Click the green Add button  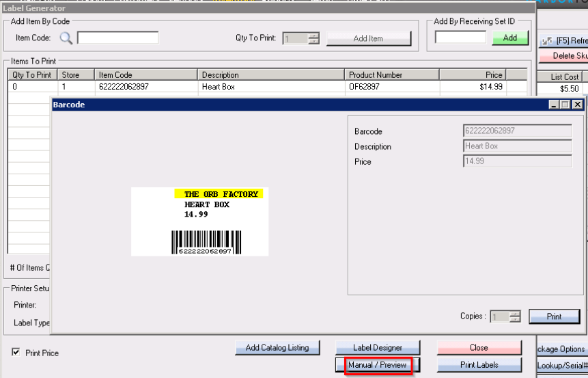(510, 38)
